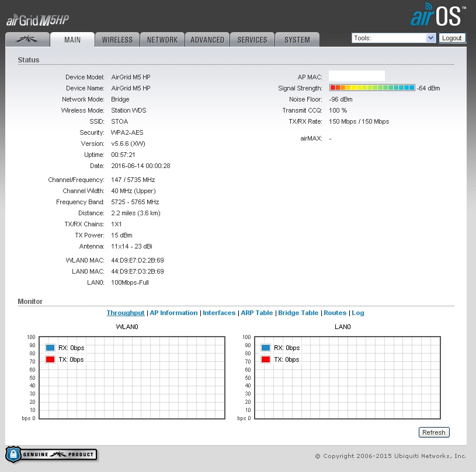This screenshot has height=472, width=476.
Task: Click the version value v5.6.6 (XW)
Action: point(128,144)
